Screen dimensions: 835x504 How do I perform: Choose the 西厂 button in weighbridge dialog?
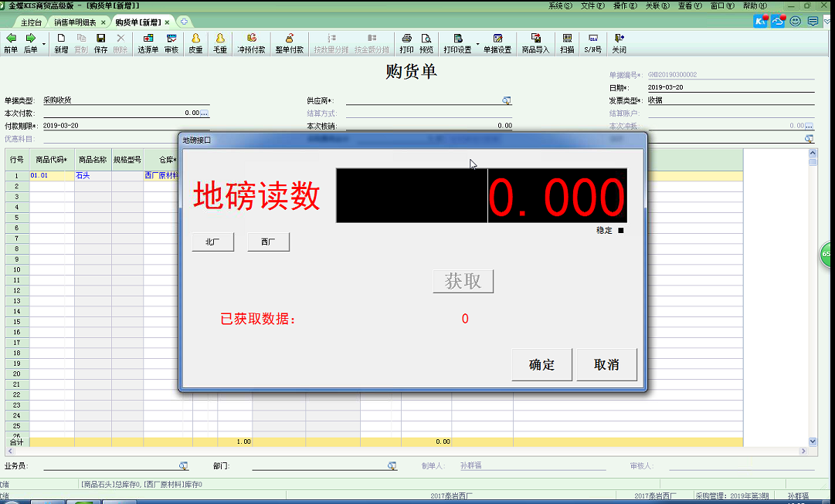(268, 242)
